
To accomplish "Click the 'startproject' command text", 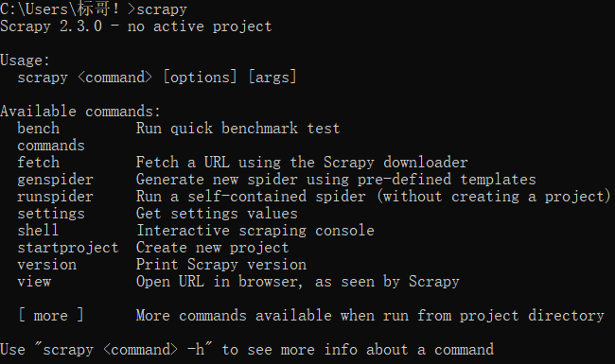I will tap(68, 248).
